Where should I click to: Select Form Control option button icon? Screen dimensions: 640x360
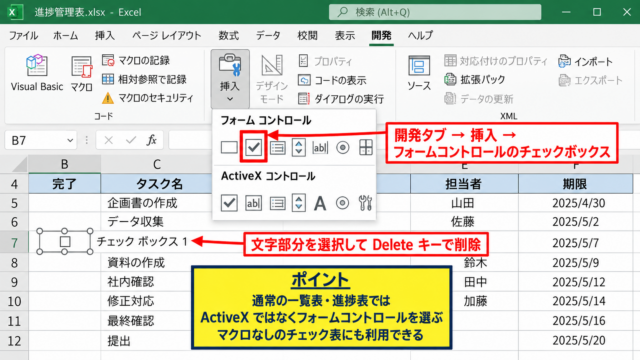(x=342, y=147)
